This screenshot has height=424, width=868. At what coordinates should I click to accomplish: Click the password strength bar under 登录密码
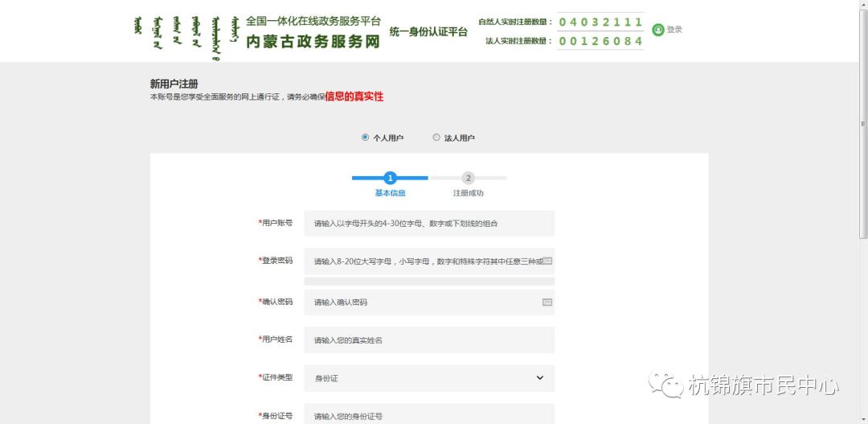(429, 282)
